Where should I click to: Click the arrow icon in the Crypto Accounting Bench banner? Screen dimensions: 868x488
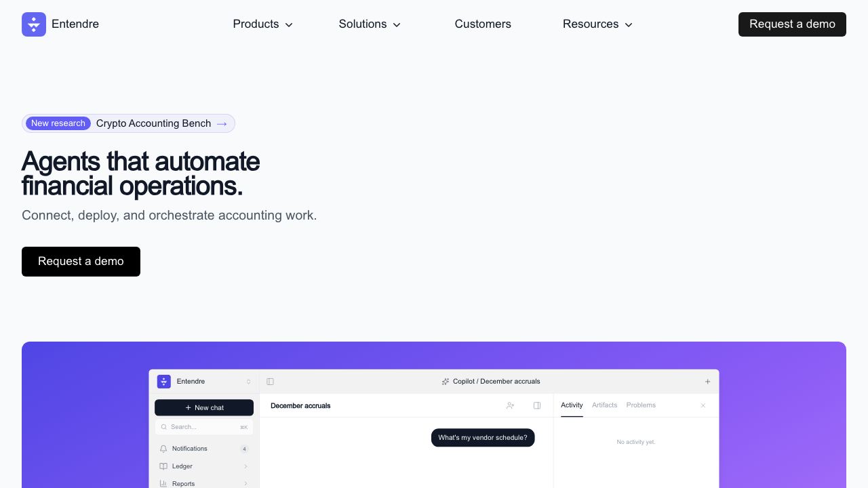point(222,123)
